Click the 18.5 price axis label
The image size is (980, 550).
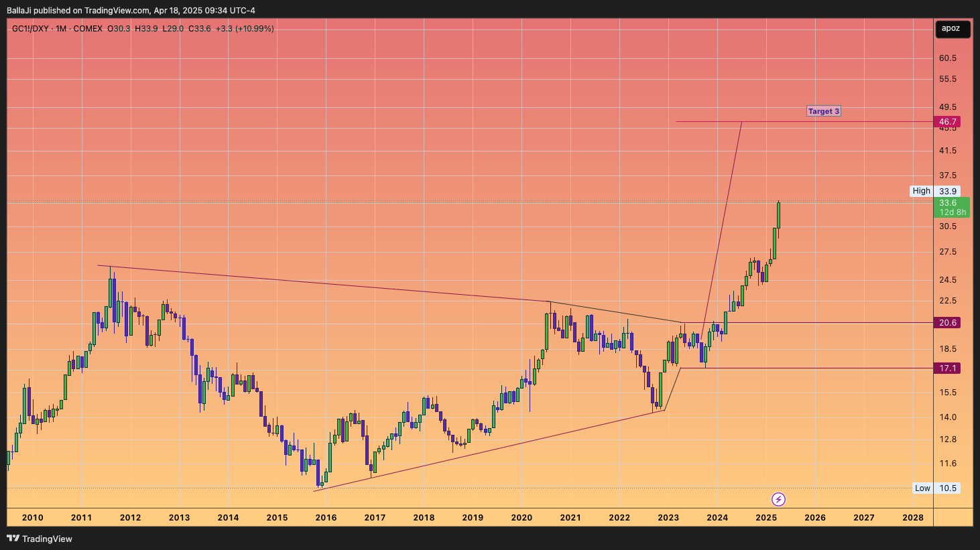click(947, 349)
